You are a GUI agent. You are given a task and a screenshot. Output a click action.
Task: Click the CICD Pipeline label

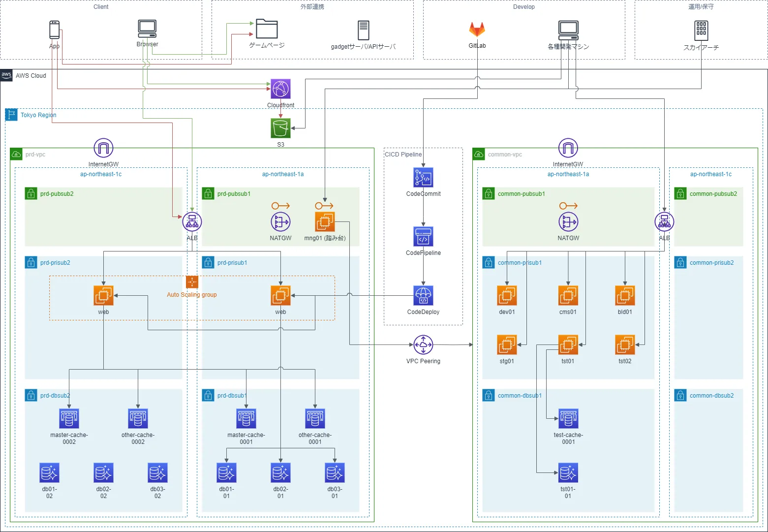click(403, 155)
